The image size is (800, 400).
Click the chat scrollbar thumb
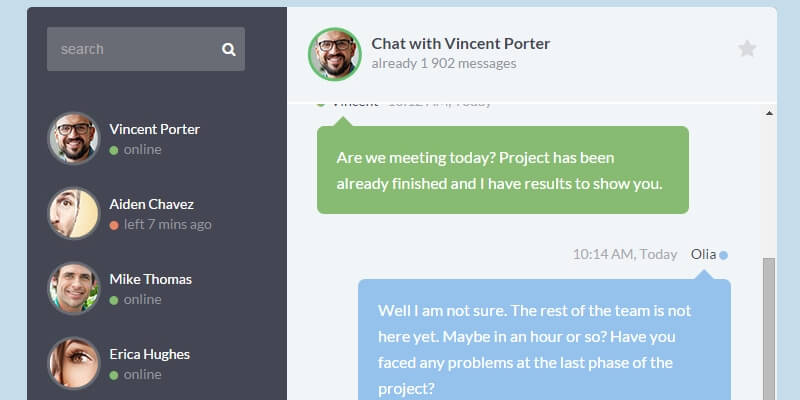tap(768, 330)
